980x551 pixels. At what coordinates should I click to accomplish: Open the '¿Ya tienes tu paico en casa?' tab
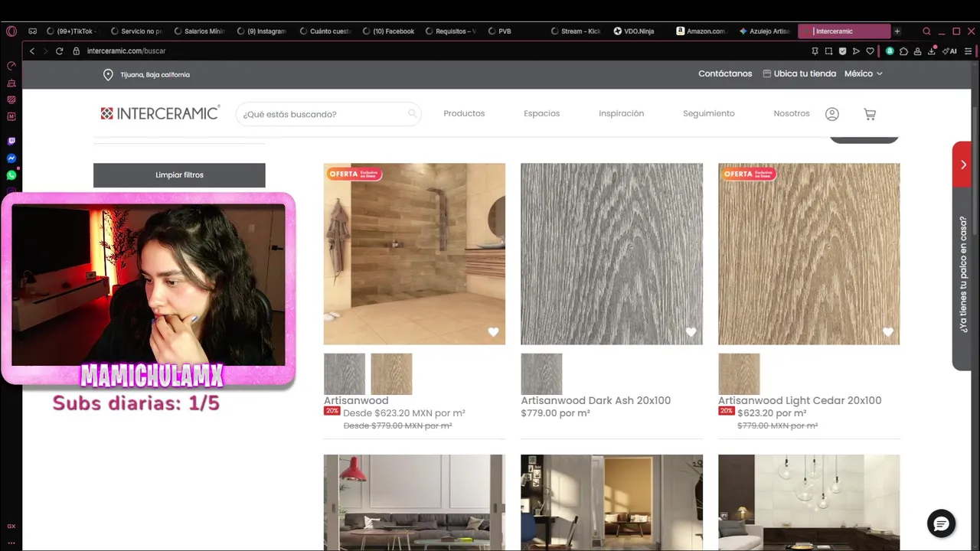tap(962, 274)
